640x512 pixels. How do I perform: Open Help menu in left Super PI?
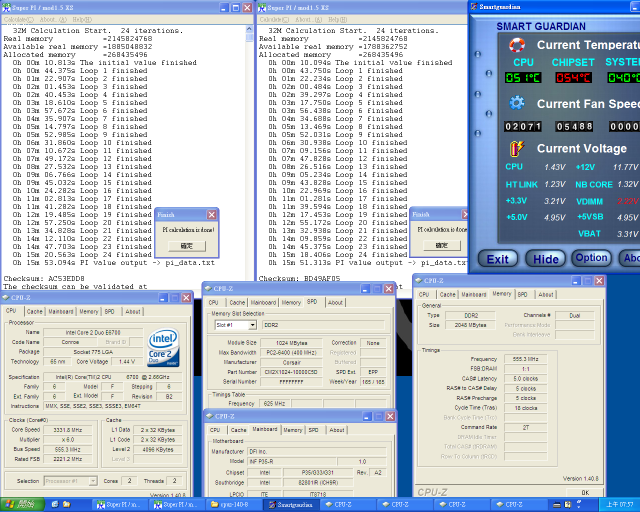click(x=82, y=20)
